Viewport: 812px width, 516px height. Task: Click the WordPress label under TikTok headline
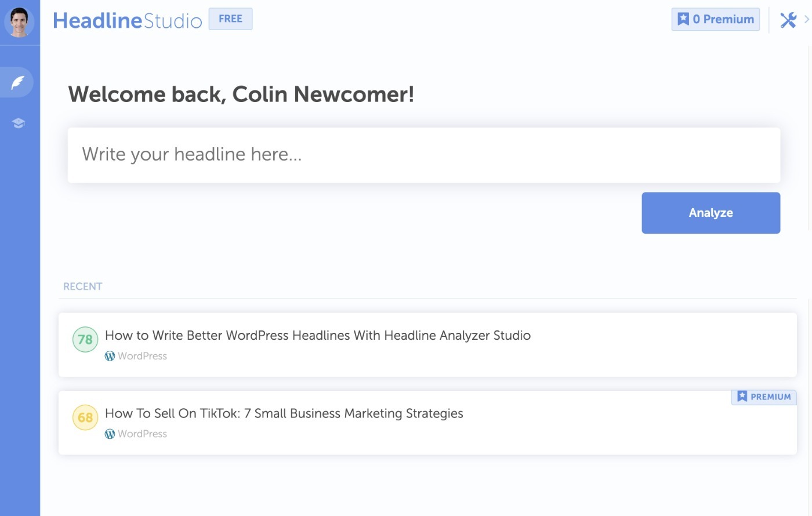[x=142, y=434]
